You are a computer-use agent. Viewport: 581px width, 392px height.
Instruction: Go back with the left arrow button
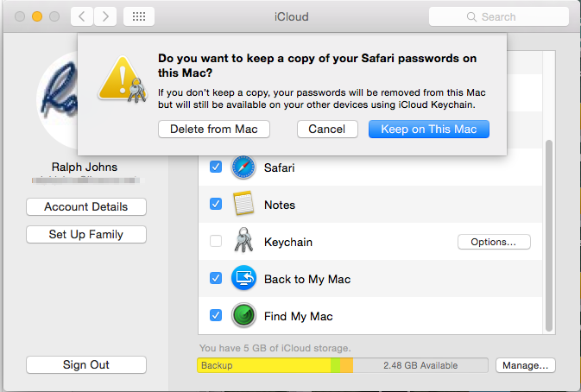click(x=82, y=16)
